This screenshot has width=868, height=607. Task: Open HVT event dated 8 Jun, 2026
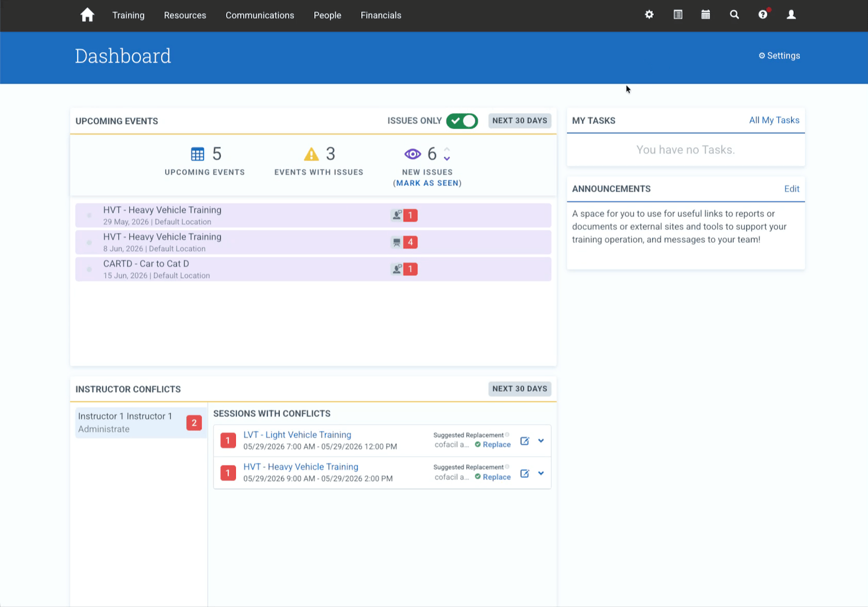click(313, 242)
